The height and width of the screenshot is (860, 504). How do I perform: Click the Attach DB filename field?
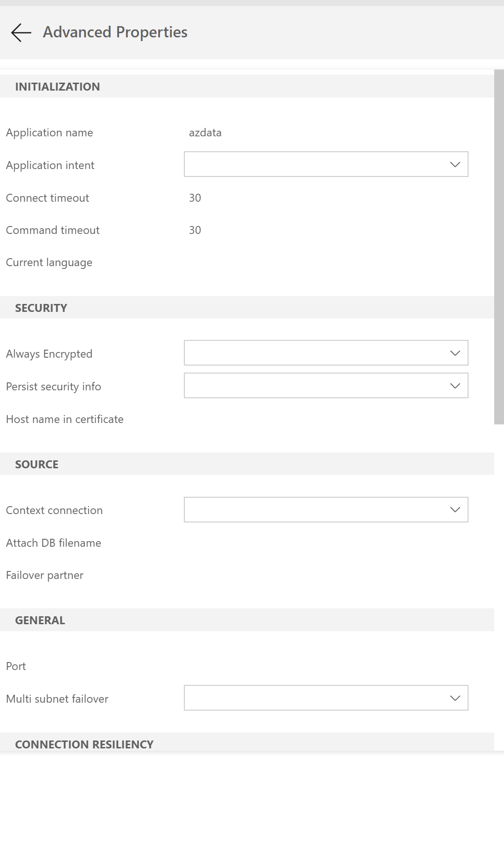coord(280,543)
